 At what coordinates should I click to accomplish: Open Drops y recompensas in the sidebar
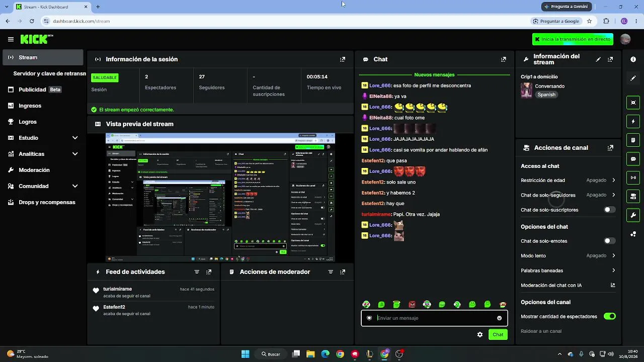point(43,202)
